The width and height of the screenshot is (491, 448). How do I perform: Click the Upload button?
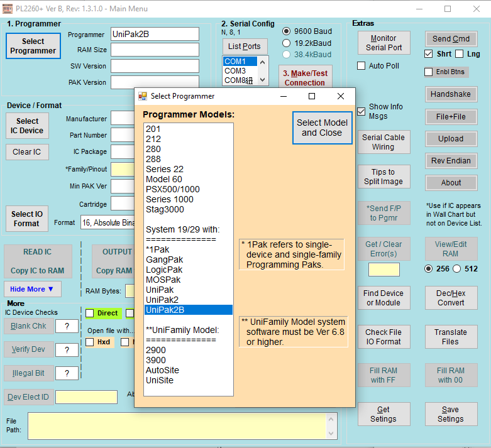point(451,139)
